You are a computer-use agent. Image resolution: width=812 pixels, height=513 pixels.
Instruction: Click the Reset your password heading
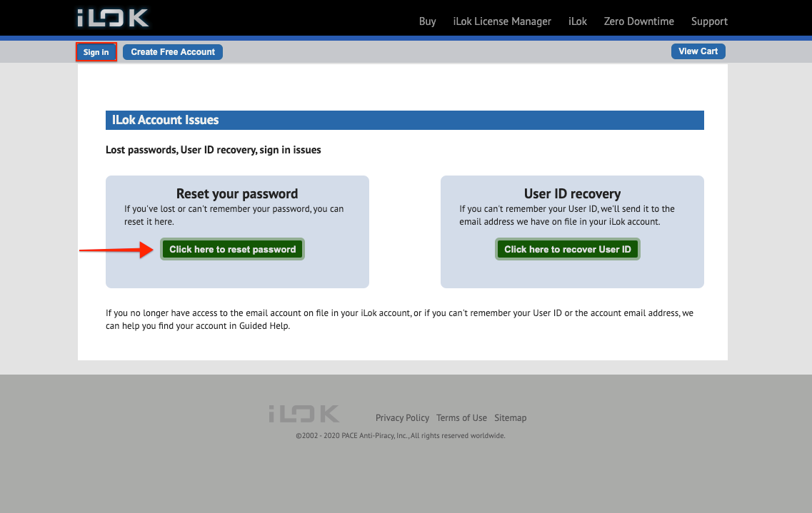[237, 194]
